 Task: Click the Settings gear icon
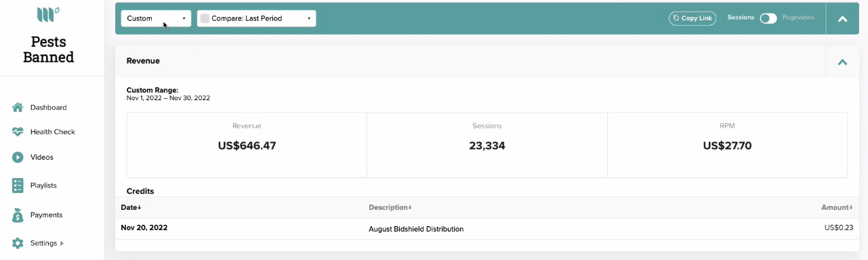click(18, 243)
